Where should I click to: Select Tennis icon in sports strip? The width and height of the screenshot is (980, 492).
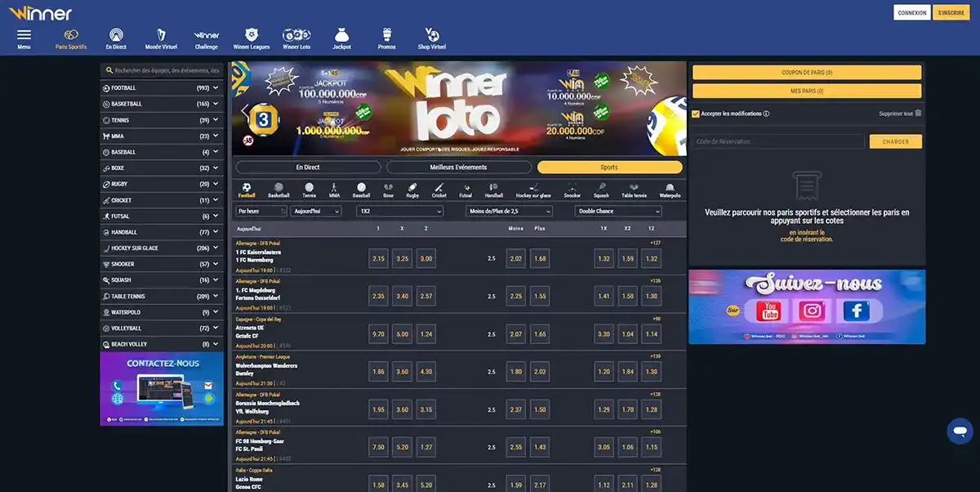coord(309,190)
